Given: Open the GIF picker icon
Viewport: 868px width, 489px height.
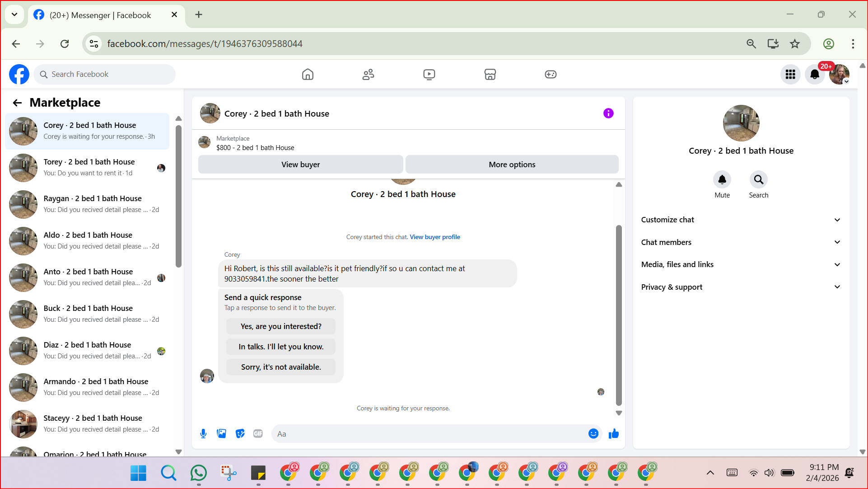Looking at the screenshot, I should 258,434.
